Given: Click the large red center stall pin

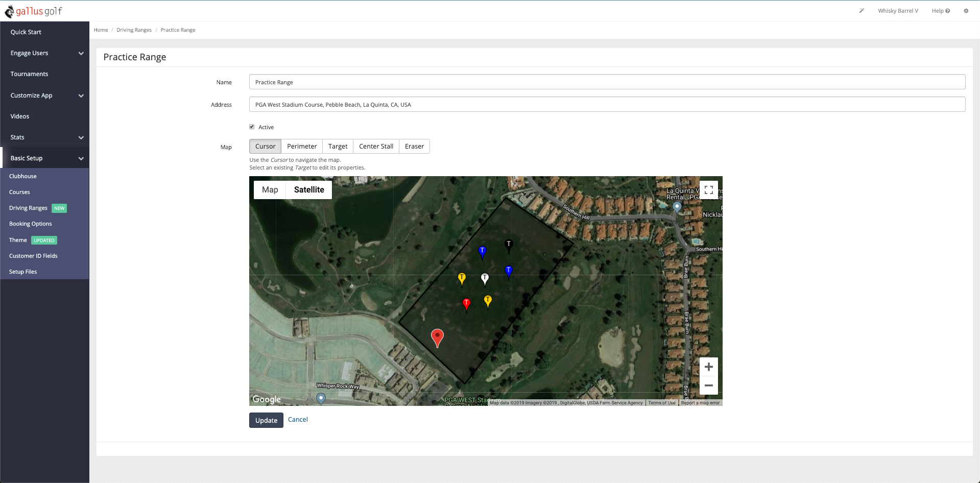Looking at the screenshot, I should pos(437,338).
